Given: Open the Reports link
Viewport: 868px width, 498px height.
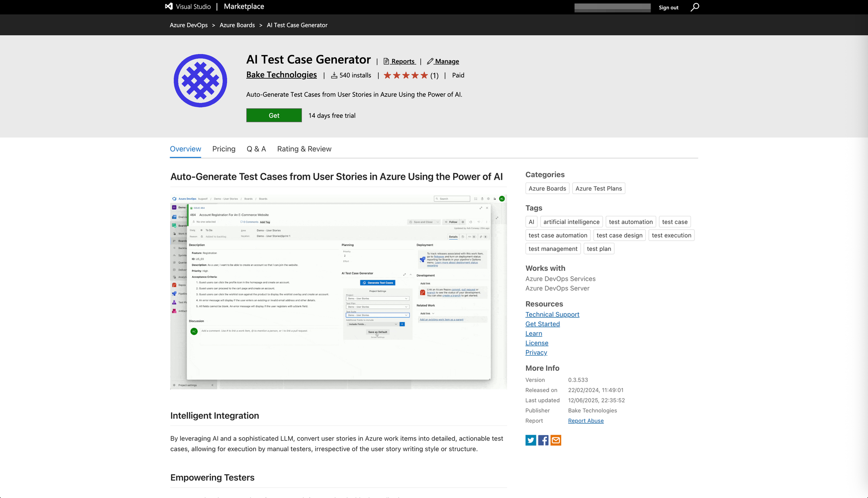Looking at the screenshot, I should [x=399, y=62].
